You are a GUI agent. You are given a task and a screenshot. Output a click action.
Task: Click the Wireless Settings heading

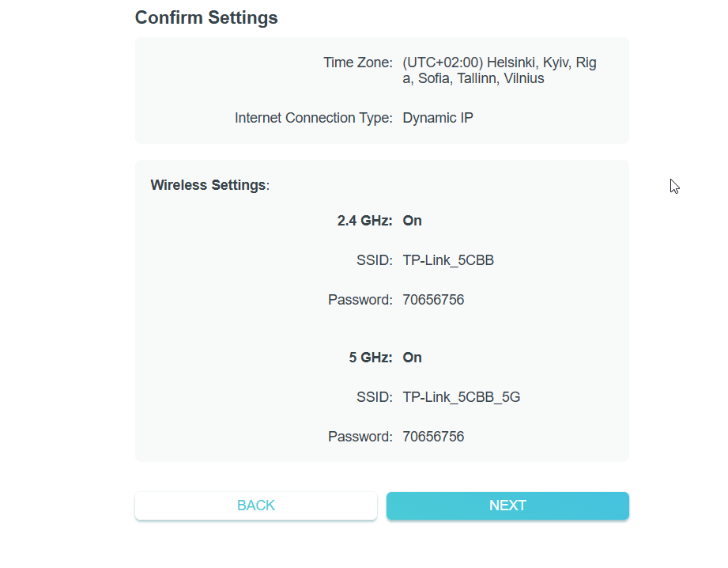pos(209,185)
